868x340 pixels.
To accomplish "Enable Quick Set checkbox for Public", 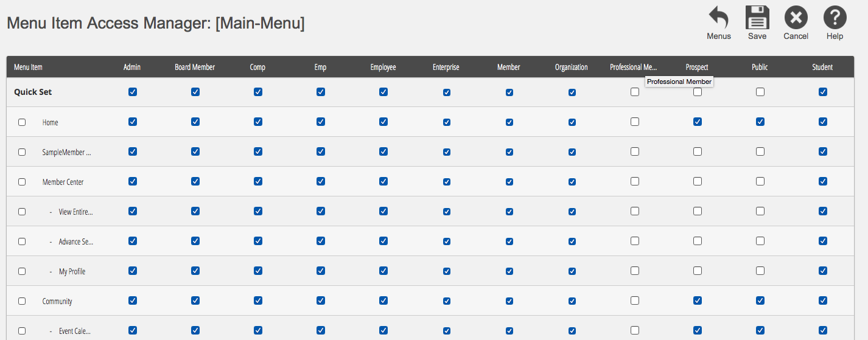I will pyautogui.click(x=760, y=92).
